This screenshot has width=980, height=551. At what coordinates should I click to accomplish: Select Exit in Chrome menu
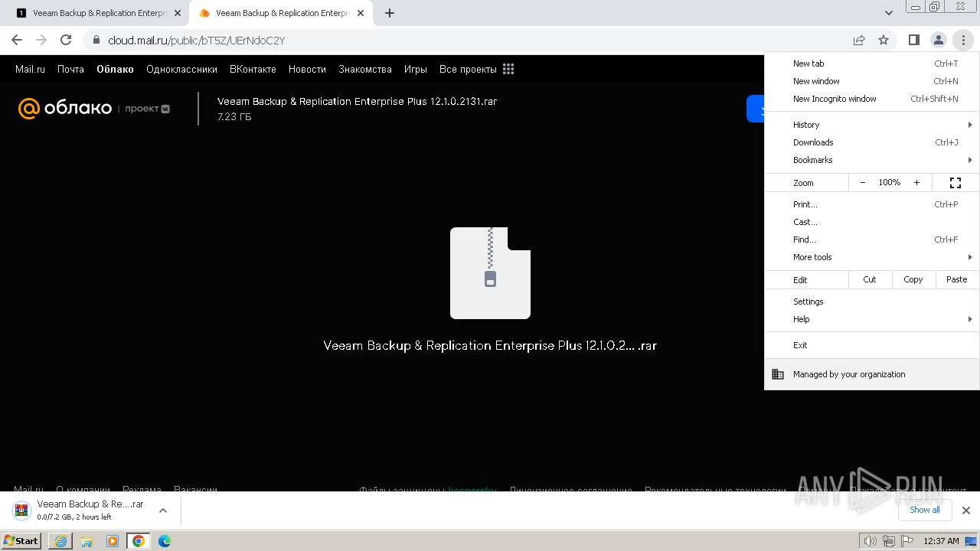click(872, 345)
